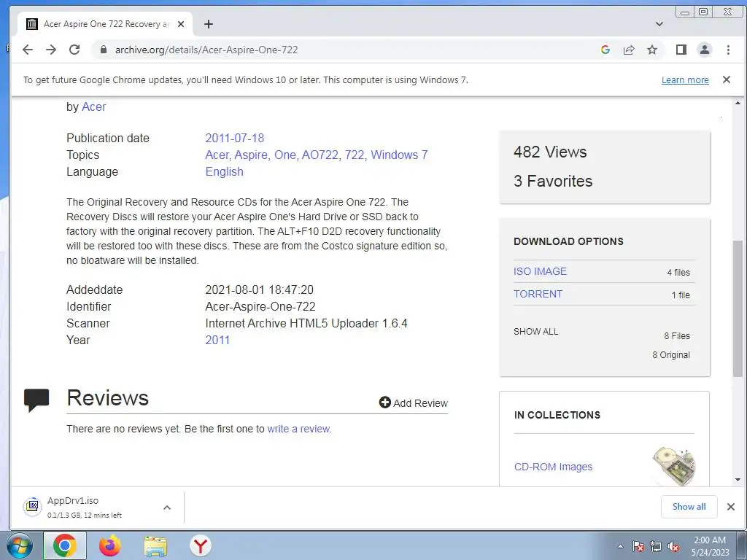
Task: Open the English language link
Action: (225, 171)
